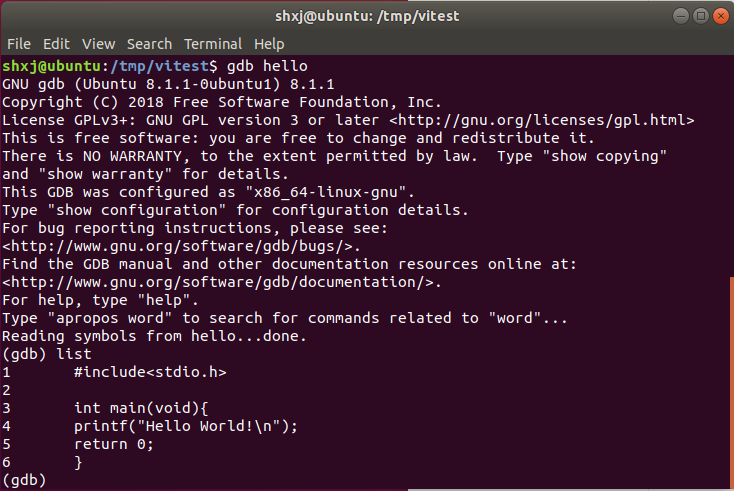Click the printf Hello World source line
Viewport: 734px width, 491px height.
pyautogui.click(x=186, y=426)
